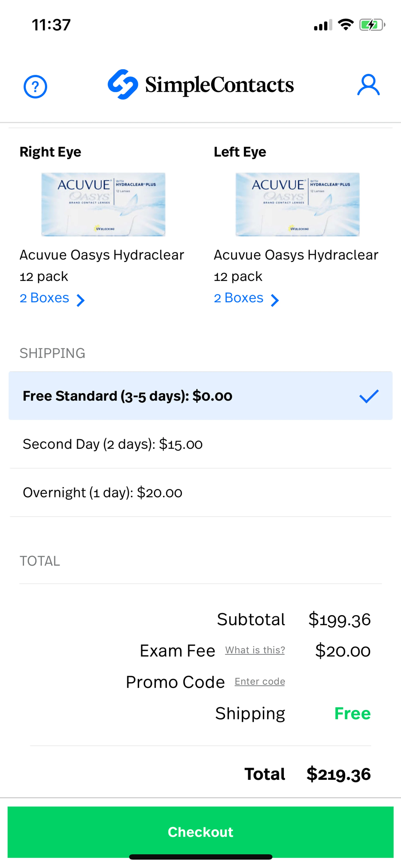Expand Right Eye 2 Boxes quantity chevron

point(81,300)
